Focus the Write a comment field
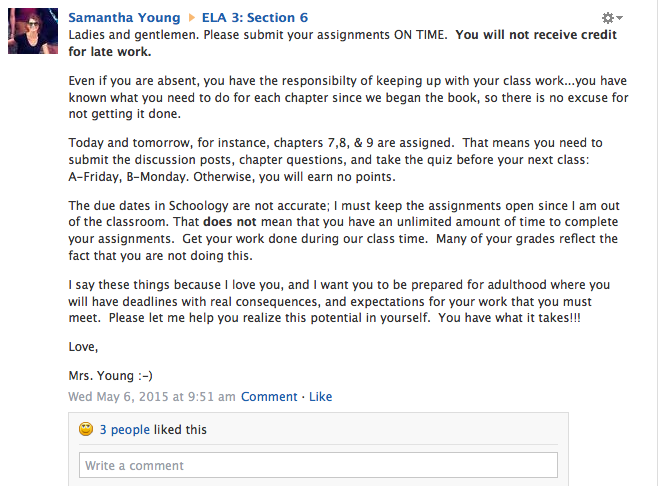The image size is (659, 486). click(x=318, y=465)
